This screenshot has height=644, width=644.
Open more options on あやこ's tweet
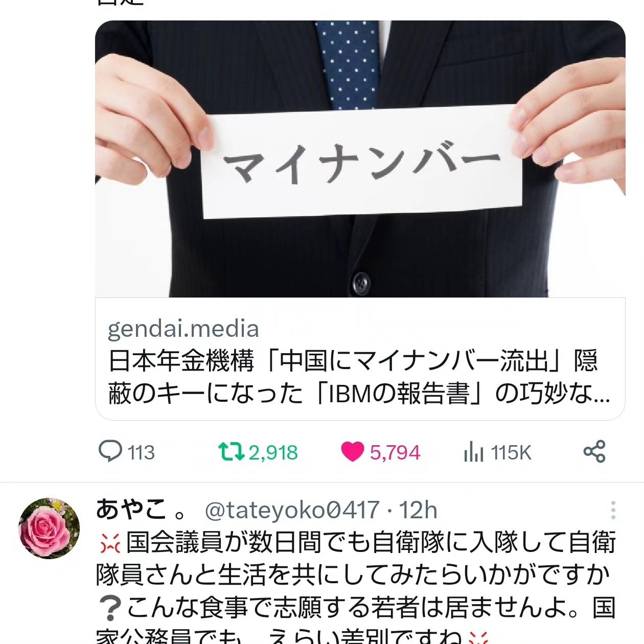pyautogui.click(x=613, y=510)
